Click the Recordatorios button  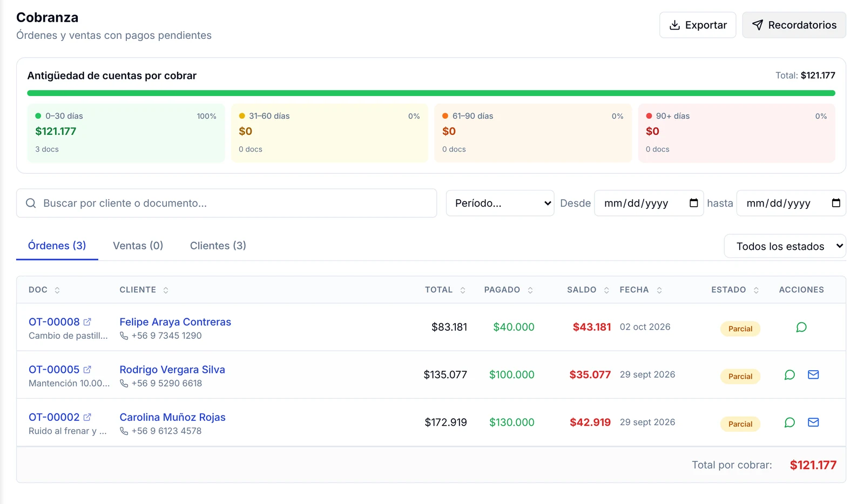click(794, 25)
